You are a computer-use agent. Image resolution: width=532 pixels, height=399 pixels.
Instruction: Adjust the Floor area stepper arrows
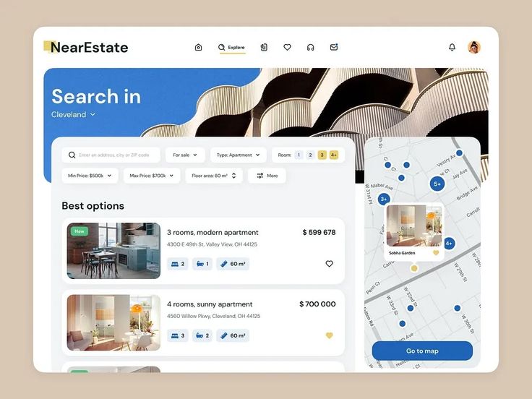(x=233, y=176)
